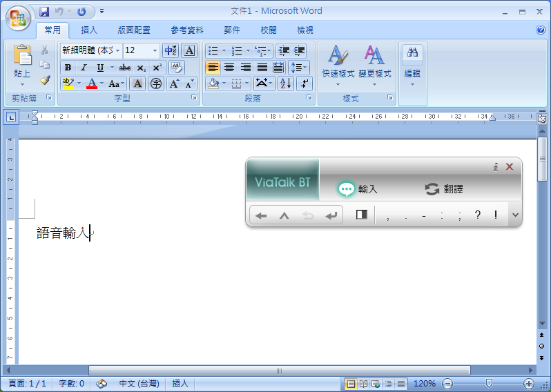The height and width of the screenshot is (392, 551).
Task: Expand the ViaTalk punctuation list arrow
Action: (x=514, y=215)
